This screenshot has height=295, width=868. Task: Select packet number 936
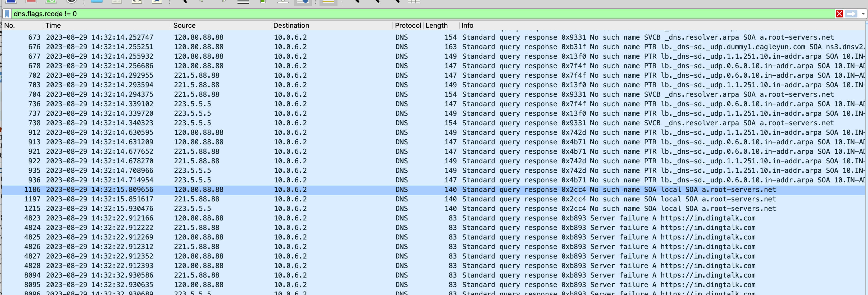(434, 180)
